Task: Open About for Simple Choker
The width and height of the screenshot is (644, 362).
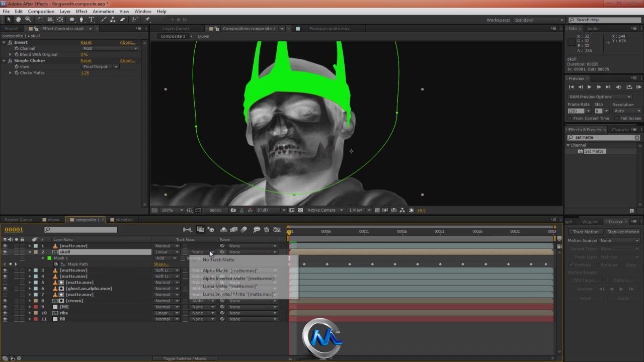Action: point(127,61)
